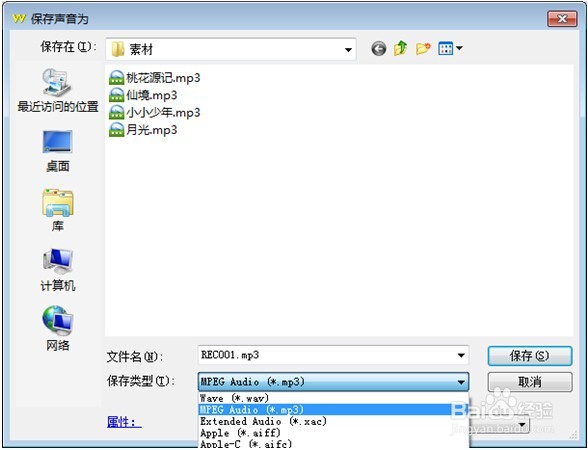The image size is (588, 450).
Task: Expand the file name history dropdown arrow
Action: [x=461, y=355]
